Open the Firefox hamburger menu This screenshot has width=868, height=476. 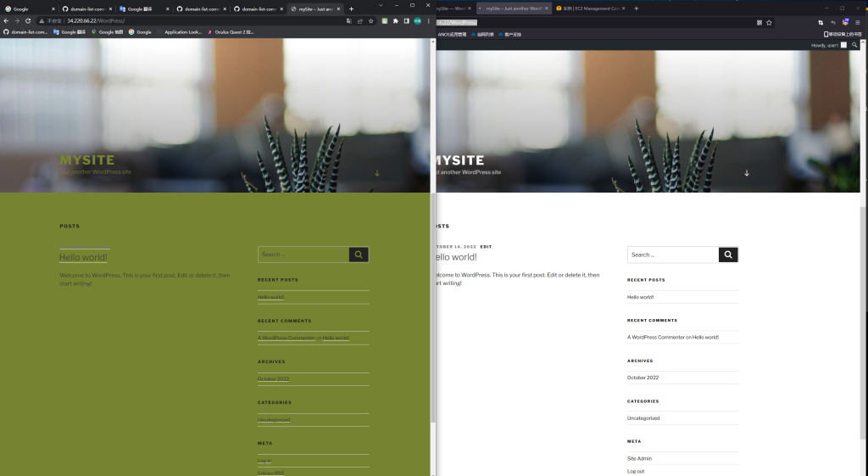tap(857, 23)
